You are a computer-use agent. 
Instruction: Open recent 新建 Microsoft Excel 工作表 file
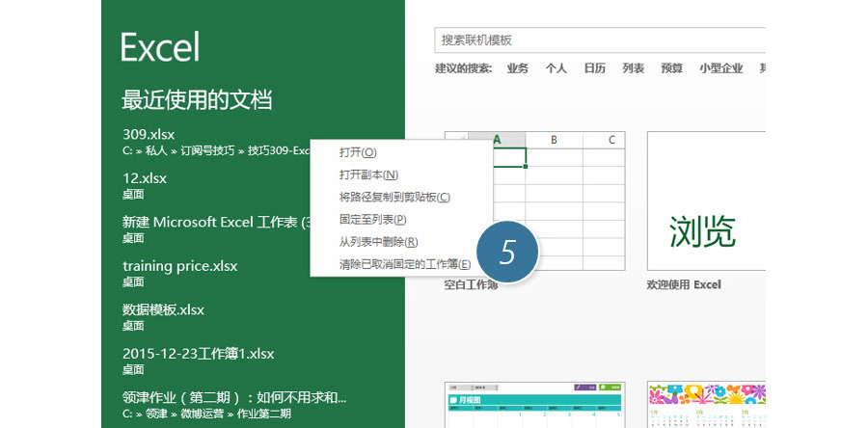[x=216, y=228]
